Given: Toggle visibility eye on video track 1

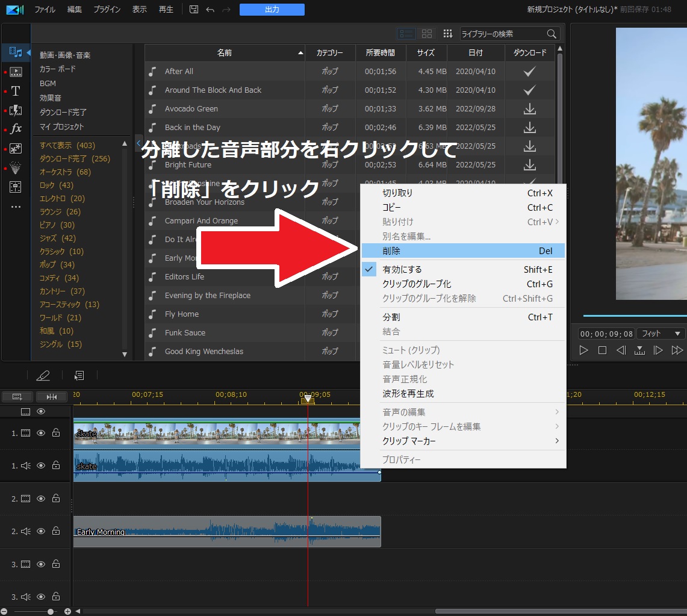Looking at the screenshot, I should tap(41, 433).
